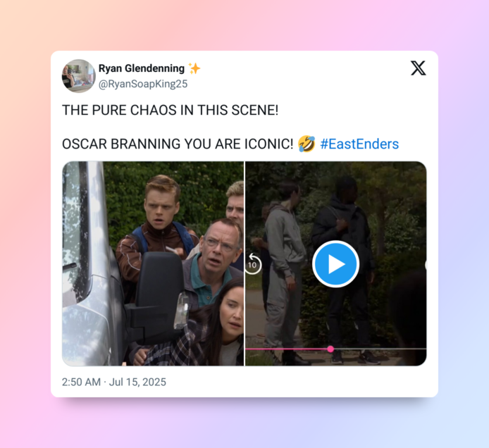The height and width of the screenshot is (448, 489).
Task: Click the laughing emoji in the tweet
Action: coord(307,144)
